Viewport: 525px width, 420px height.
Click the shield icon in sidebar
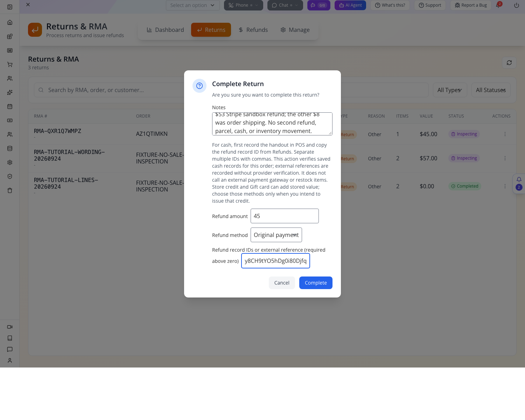click(x=10, y=176)
